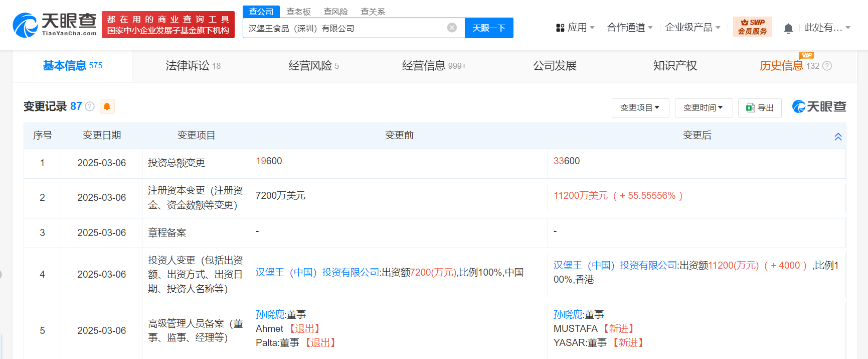Image resolution: width=868 pixels, height=359 pixels.
Task: Expand the 应用 menu in header
Action: tap(575, 28)
